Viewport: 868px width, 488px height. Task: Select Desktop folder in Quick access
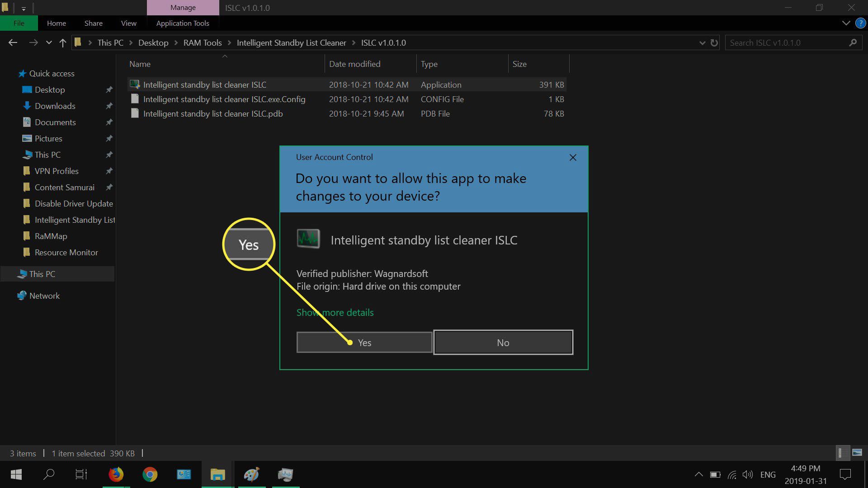[x=49, y=89]
